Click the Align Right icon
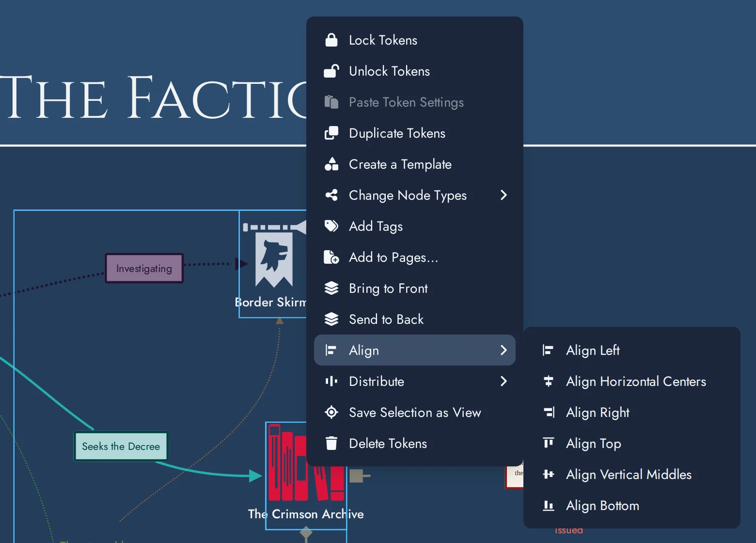Screen dimensions: 756x543 click(x=548, y=413)
